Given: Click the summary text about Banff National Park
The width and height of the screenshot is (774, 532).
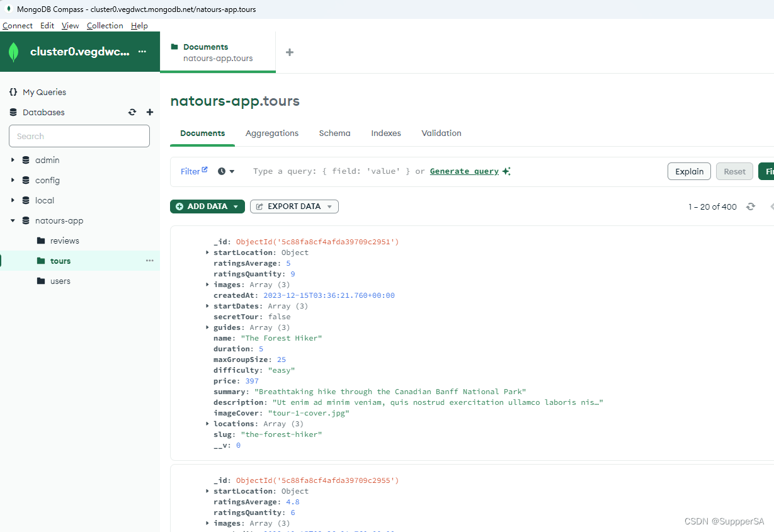Looking at the screenshot, I should [390, 392].
